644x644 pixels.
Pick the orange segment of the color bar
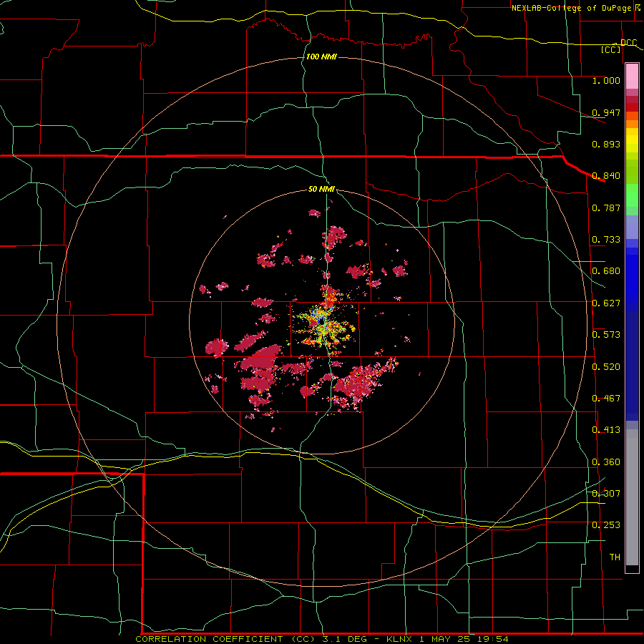pos(632,120)
